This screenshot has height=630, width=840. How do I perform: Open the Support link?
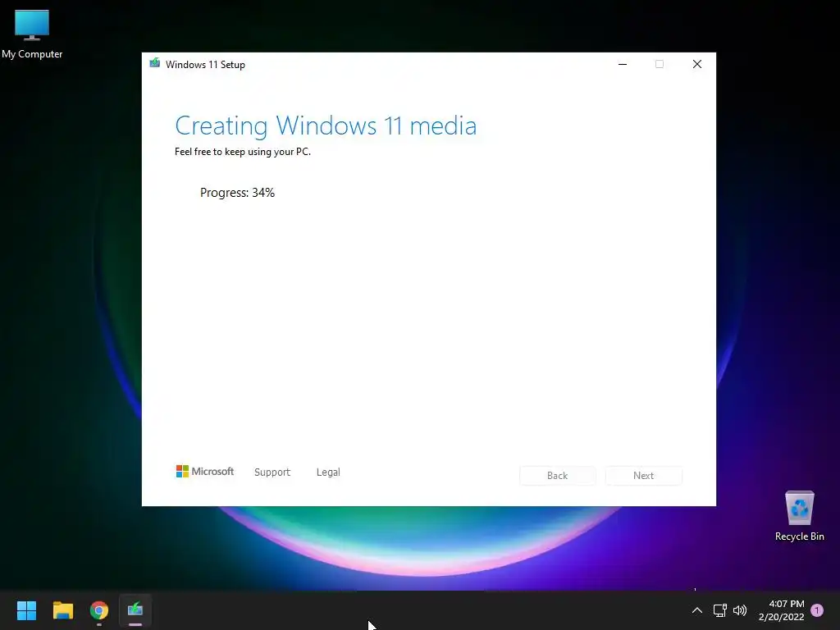coord(272,472)
